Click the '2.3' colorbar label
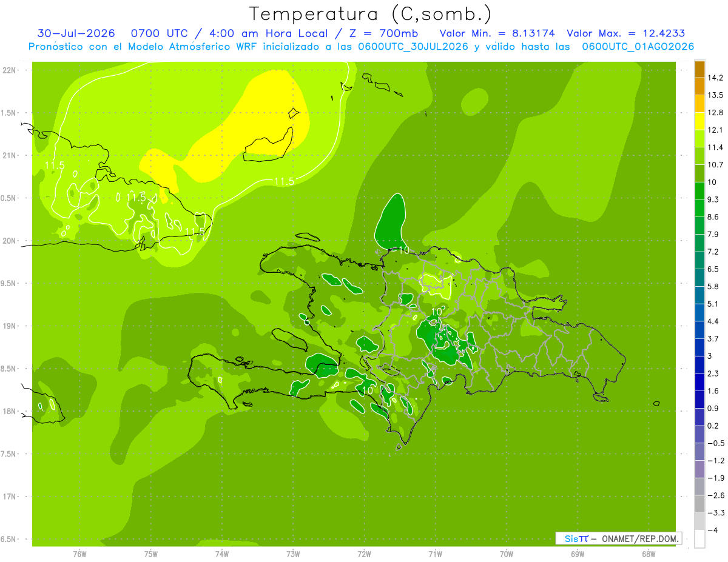This screenshot has height=562, width=728. pos(713,373)
